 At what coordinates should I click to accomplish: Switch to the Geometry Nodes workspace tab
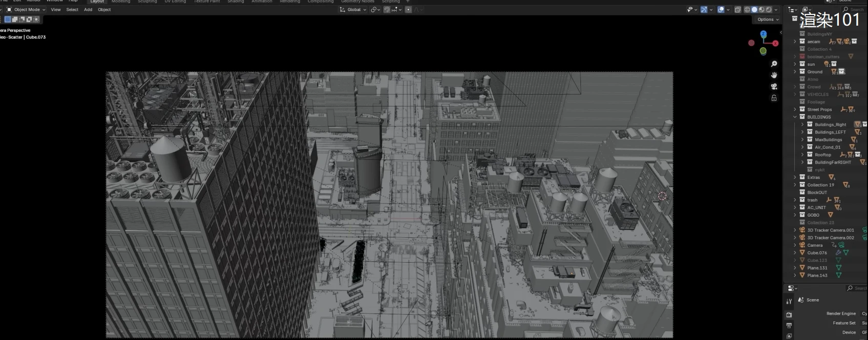(357, 2)
